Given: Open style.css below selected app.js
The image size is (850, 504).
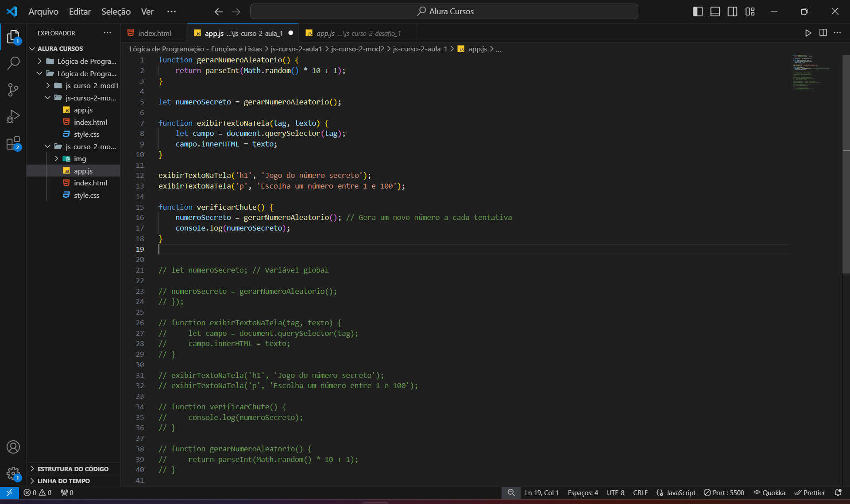Looking at the screenshot, I should [x=73, y=195].
